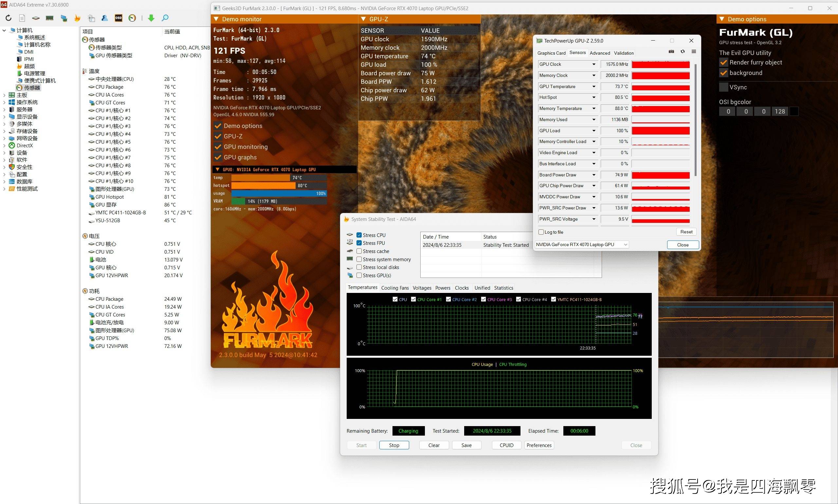Expand the DirectX tree node
The image size is (838, 504).
[4, 145]
